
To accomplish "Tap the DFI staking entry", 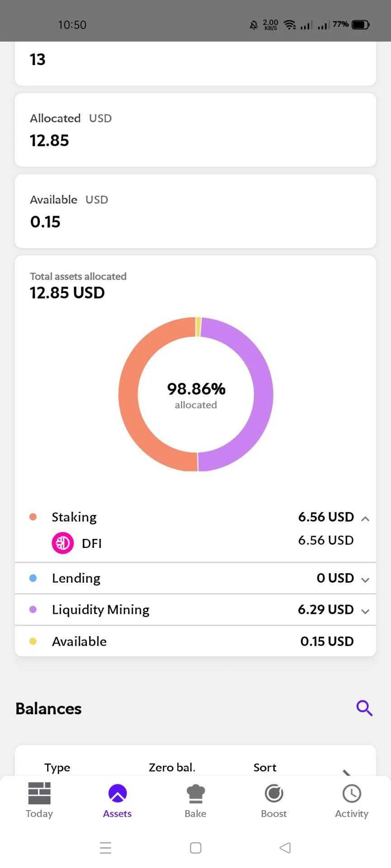I will [x=195, y=543].
